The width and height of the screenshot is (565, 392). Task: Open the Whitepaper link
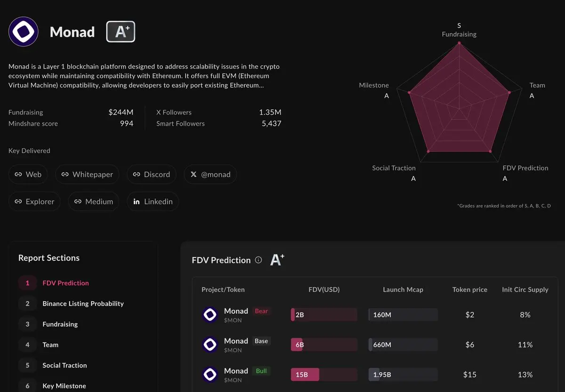(87, 174)
